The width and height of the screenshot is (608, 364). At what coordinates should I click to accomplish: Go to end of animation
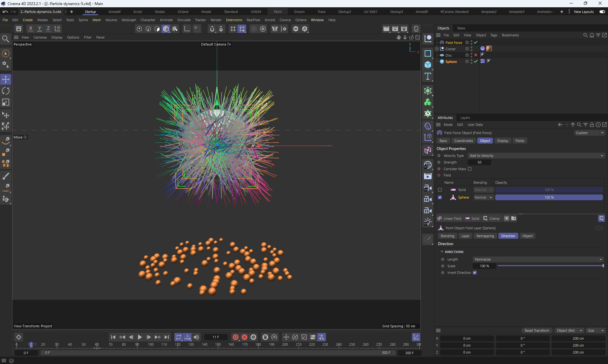coord(167,337)
